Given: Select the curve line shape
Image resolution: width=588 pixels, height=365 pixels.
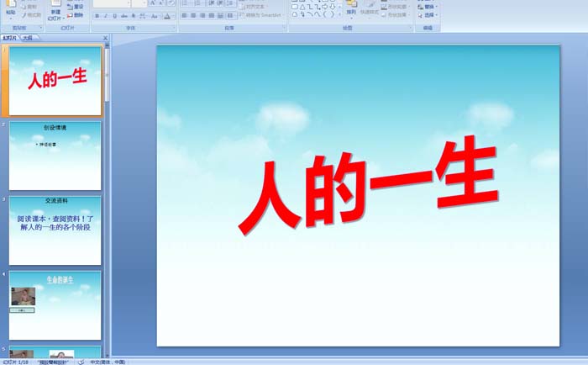Looking at the screenshot, I should click(318, 14).
